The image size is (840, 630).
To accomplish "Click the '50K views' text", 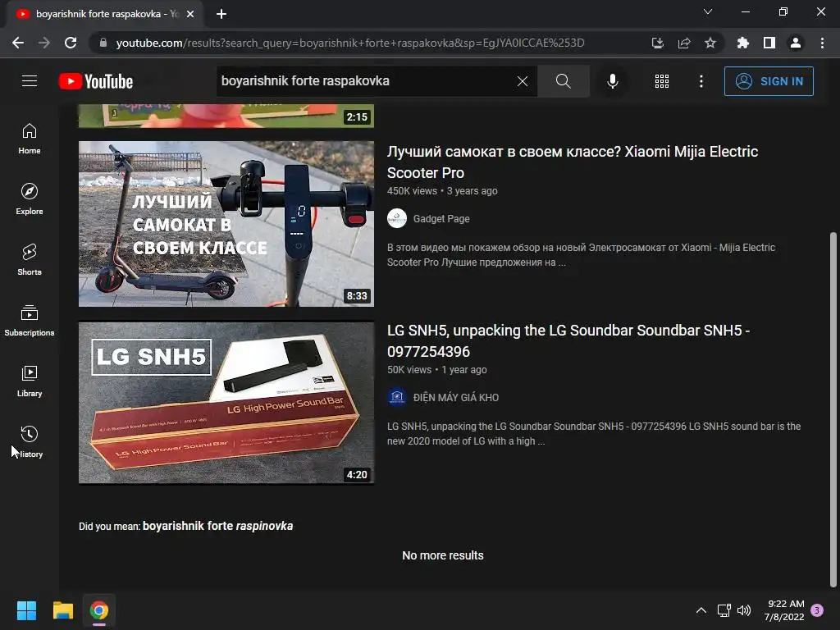I will (409, 370).
